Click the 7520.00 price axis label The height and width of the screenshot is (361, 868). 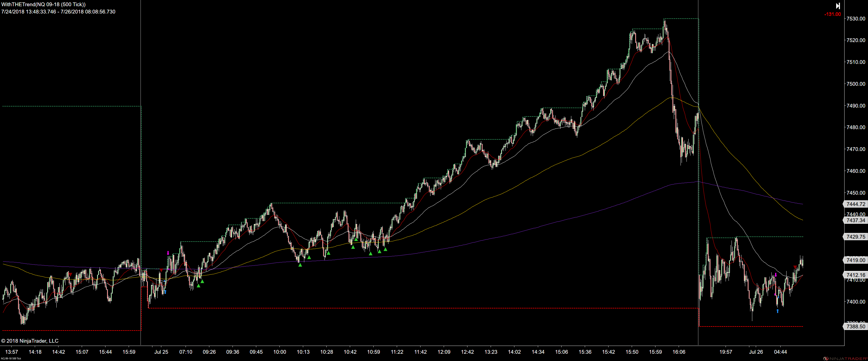pos(856,40)
